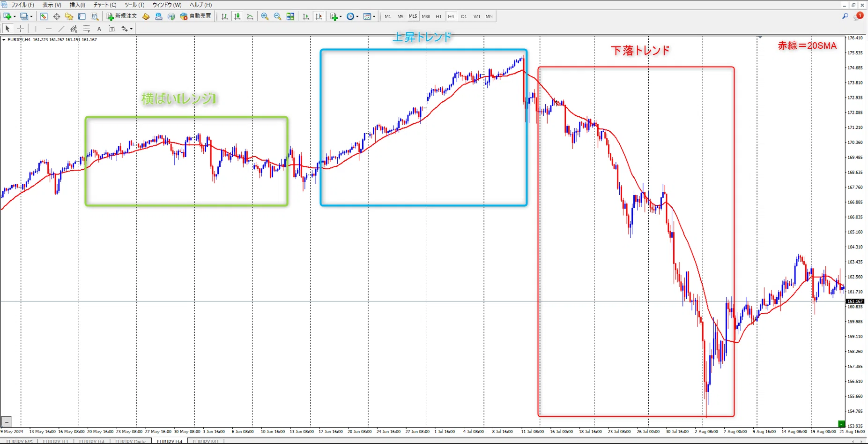This screenshot has height=444, width=868.
Task: Switch to the EURJPY Daily chart tab
Action: (130, 441)
